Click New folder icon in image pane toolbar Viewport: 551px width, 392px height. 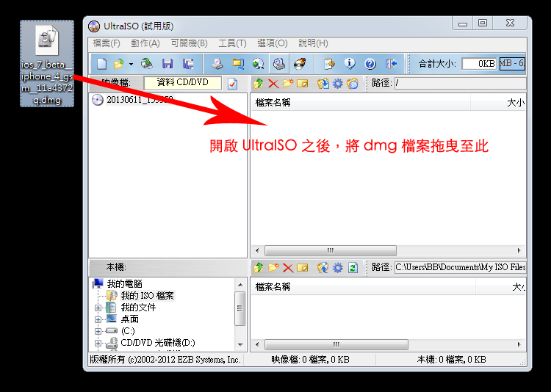click(288, 83)
